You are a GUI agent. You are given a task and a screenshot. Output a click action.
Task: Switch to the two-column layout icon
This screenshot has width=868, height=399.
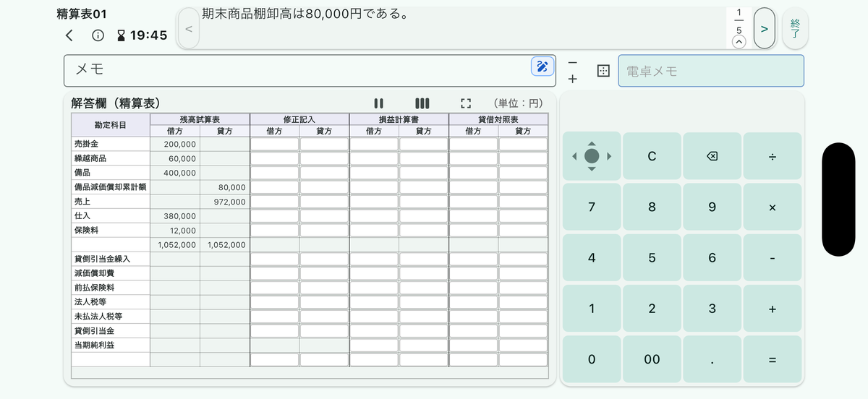pos(378,103)
